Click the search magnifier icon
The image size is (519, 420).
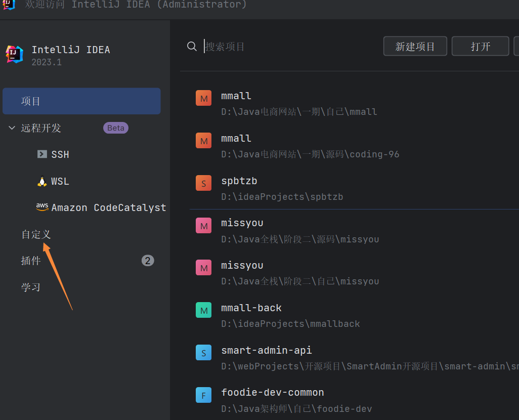(192, 47)
